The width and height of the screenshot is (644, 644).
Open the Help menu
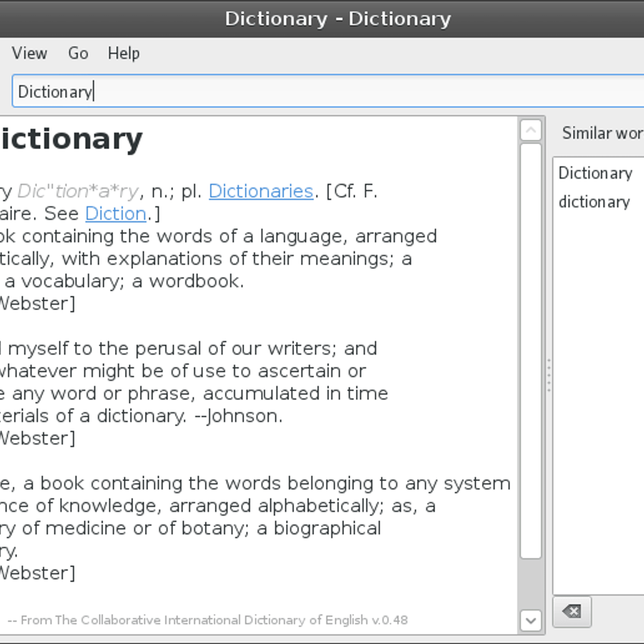coord(123,53)
